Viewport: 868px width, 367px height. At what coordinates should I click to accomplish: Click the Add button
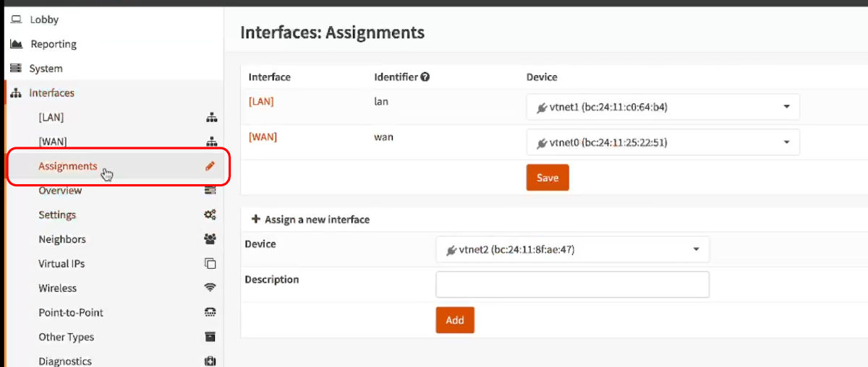(455, 320)
